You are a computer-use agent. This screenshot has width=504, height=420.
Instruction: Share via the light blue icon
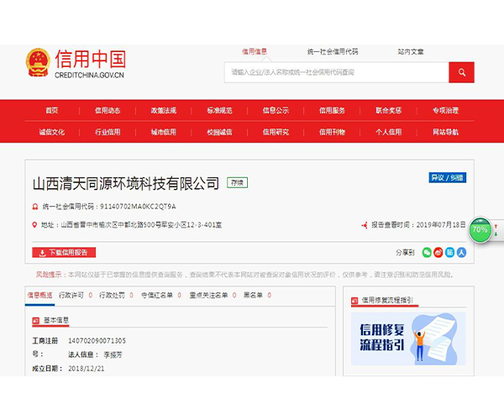tap(449, 253)
